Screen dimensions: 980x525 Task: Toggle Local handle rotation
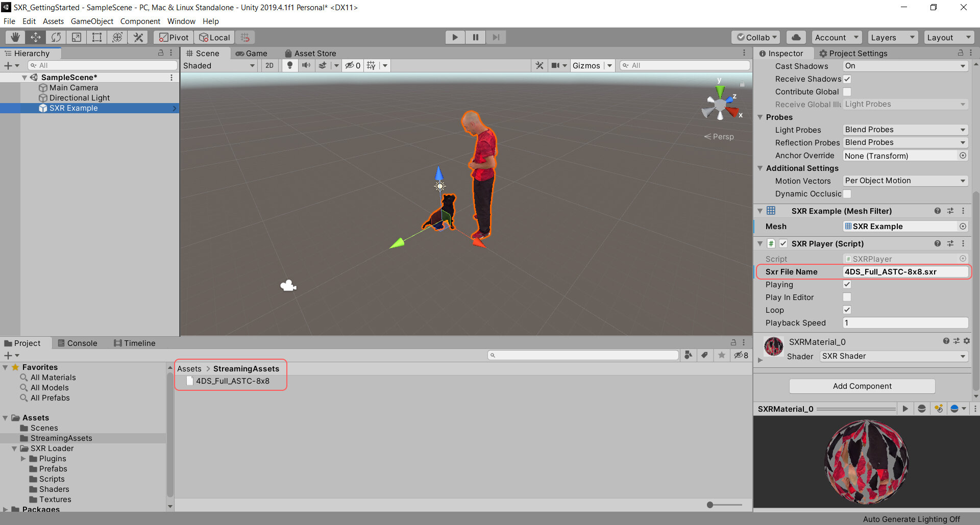(214, 37)
